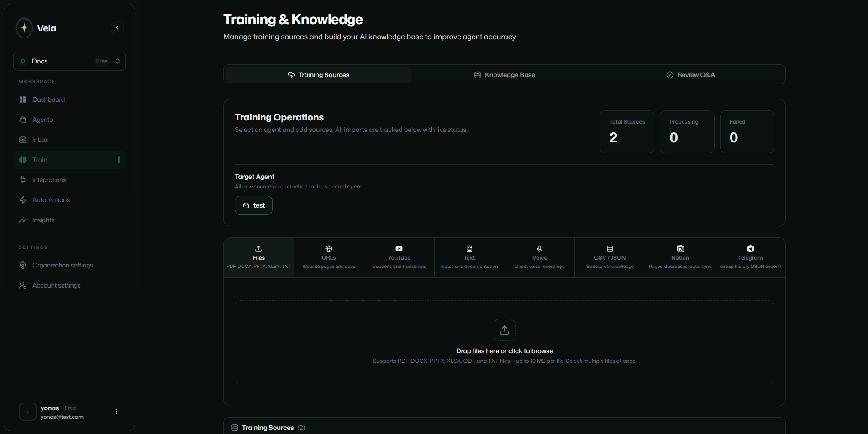868x434 pixels.
Task: Select the Text source type
Action: click(469, 257)
